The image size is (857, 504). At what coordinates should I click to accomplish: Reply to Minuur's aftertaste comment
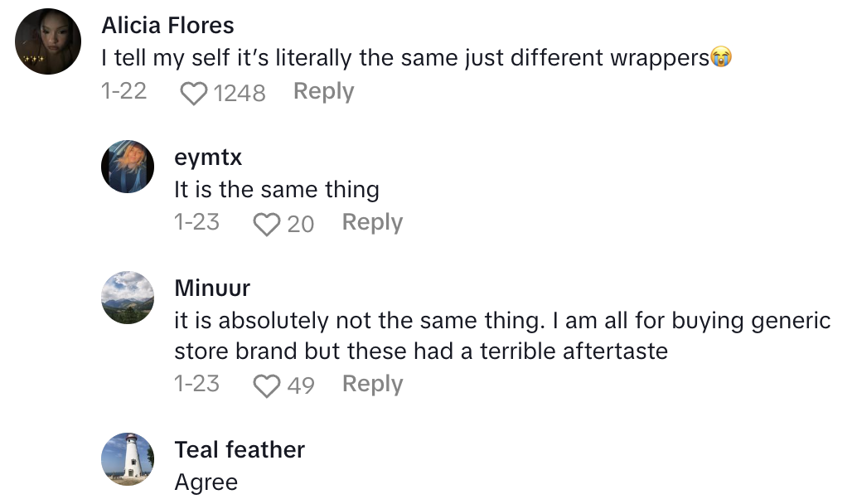click(372, 384)
